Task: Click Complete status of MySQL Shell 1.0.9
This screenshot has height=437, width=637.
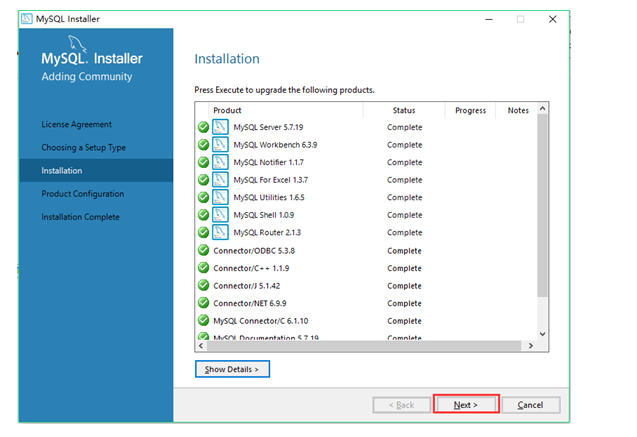Action: click(404, 215)
